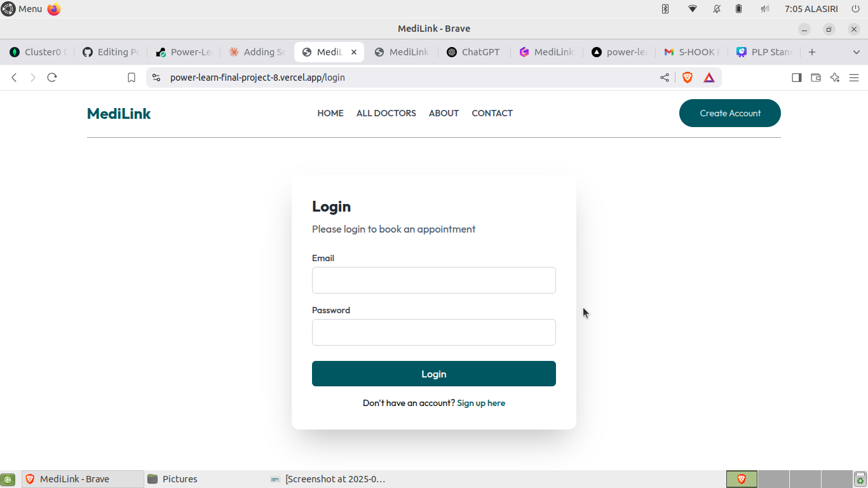This screenshot has width=868, height=488.
Task: Open the Brave Wallet icon
Action: [816, 78]
